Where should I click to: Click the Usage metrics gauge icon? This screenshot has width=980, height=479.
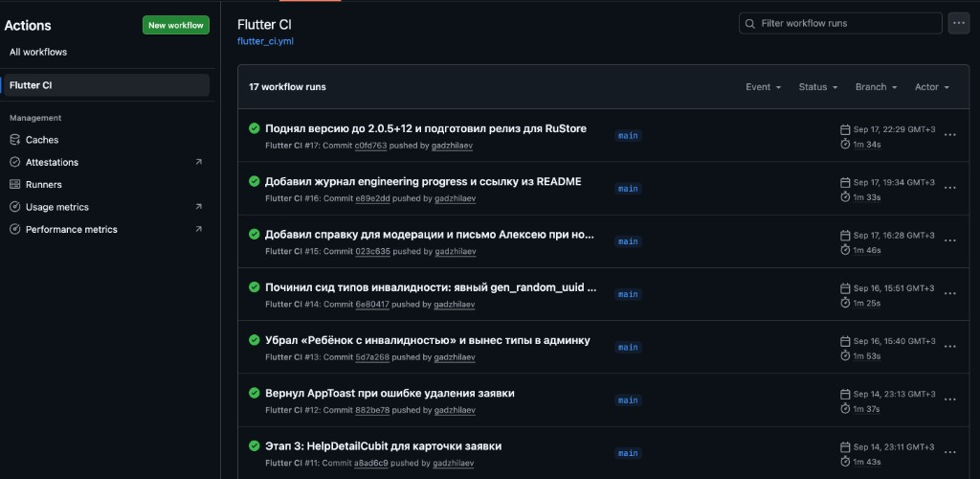(15, 207)
